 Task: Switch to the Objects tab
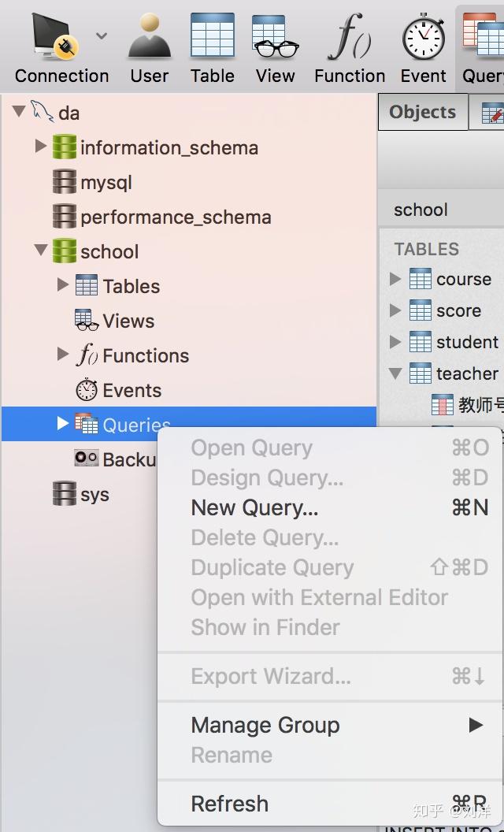[422, 112]
